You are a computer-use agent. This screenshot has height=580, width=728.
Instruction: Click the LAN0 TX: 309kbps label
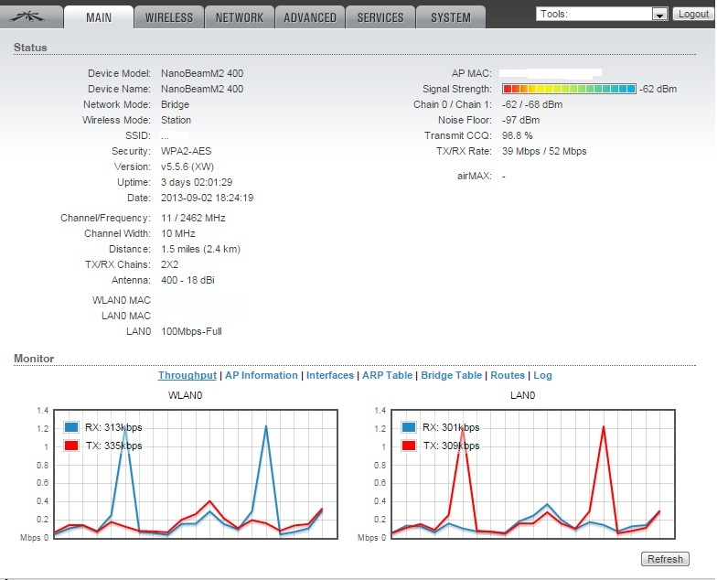(x=451, y=446)
